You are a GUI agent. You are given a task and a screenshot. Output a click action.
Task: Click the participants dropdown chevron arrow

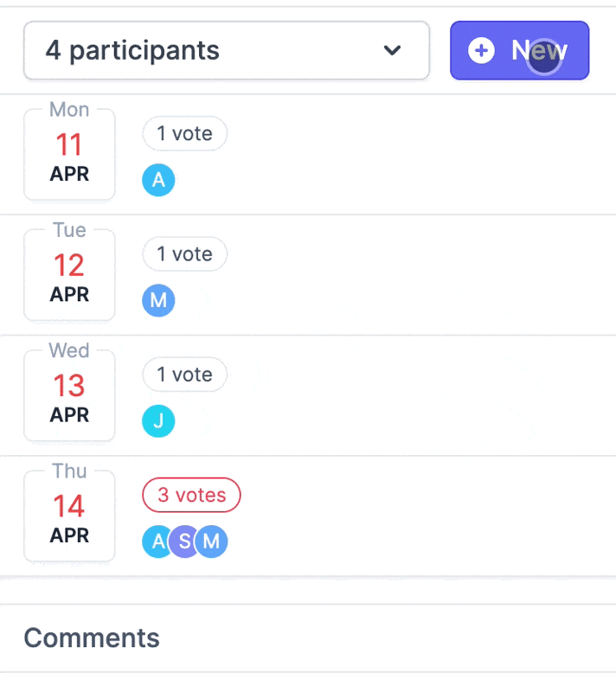(393, 50)
